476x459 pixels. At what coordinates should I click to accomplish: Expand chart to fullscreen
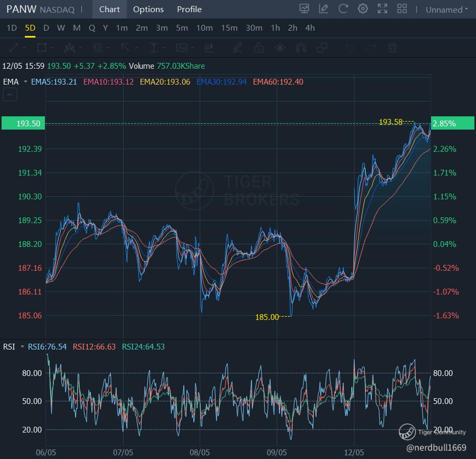click(x=382, y=9)
